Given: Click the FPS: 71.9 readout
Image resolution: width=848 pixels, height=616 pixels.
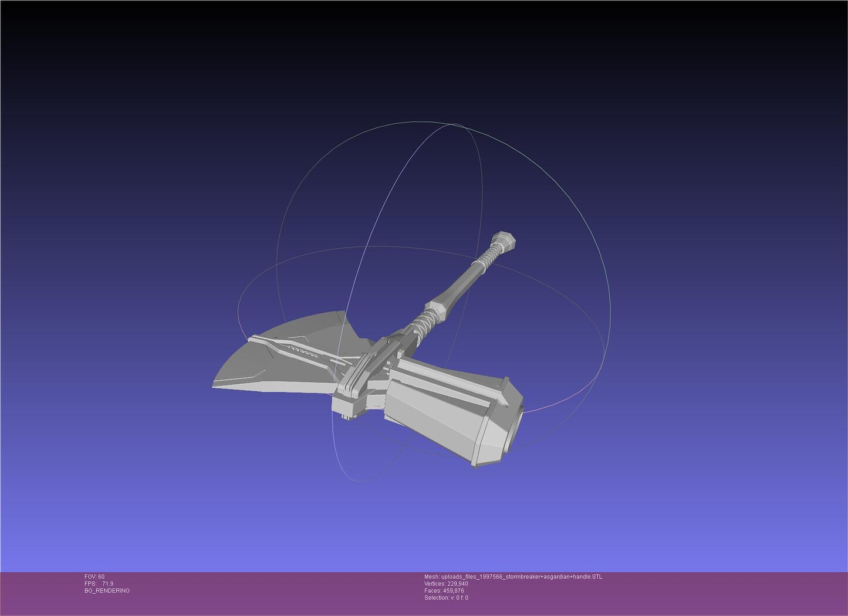Looking at the screenshot, I should click(x=99, y=584).
